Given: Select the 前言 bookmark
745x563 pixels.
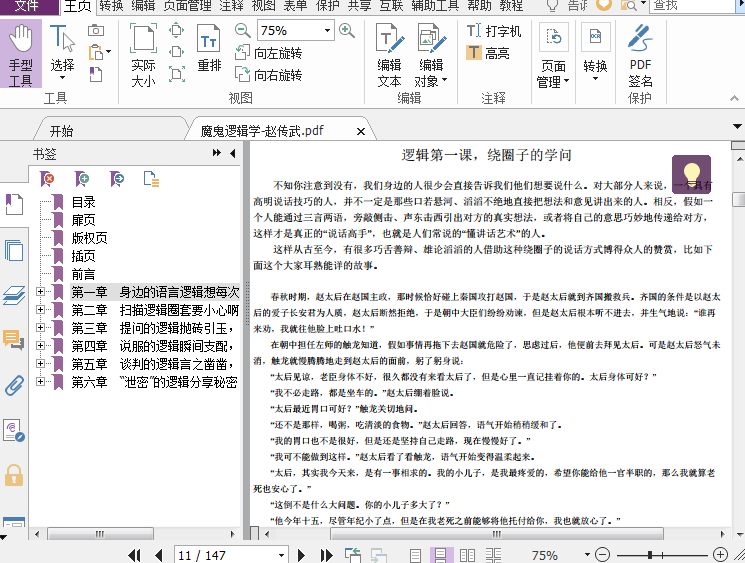Looking at the screenshot, I should [84, 274].
